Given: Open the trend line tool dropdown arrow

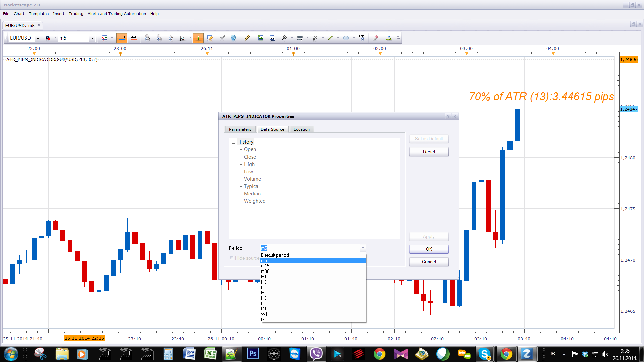Looking at the screenshot, I should (x=338, y=38).
